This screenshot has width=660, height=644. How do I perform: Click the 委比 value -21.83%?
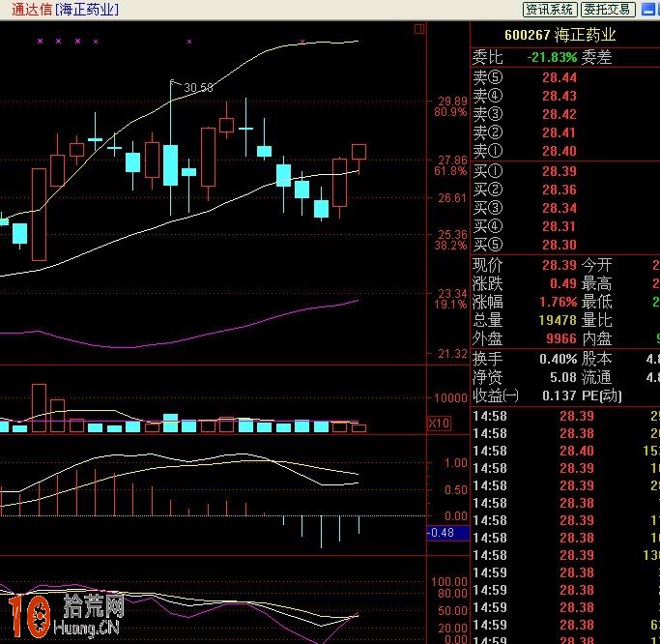[552, 57]
